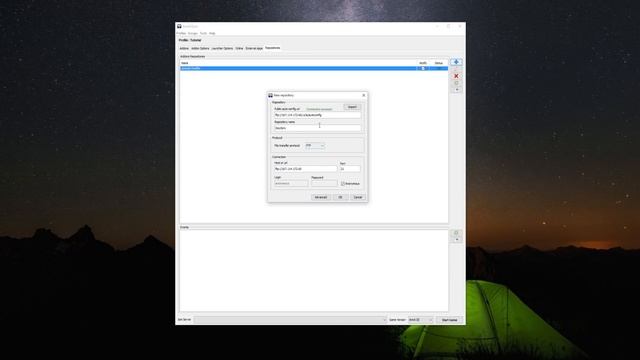Switch to the Addons tab

(184, 48)
